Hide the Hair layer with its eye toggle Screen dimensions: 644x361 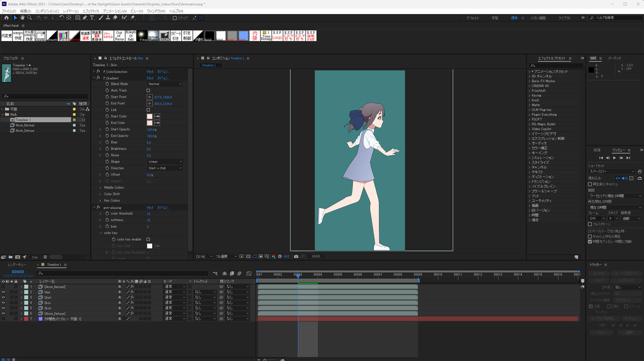click(x=3, y=292)
